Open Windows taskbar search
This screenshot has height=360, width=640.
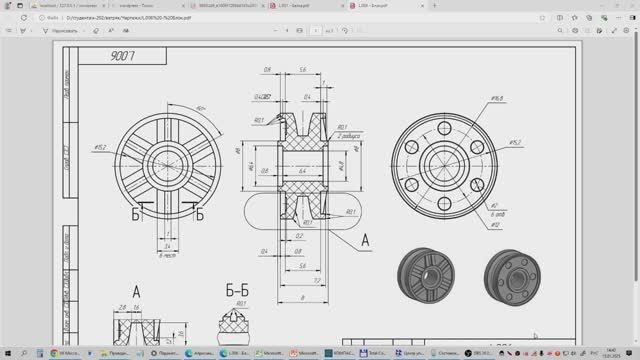pos(24,353)
